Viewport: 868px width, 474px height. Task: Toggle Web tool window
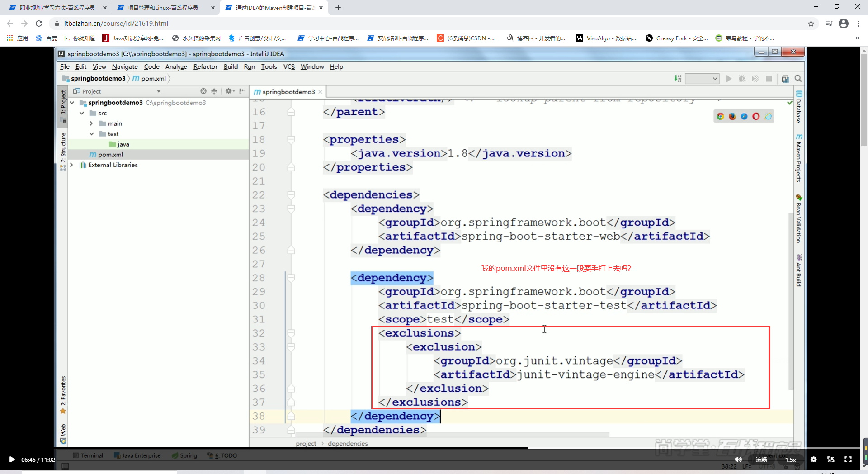coord(63,433)
